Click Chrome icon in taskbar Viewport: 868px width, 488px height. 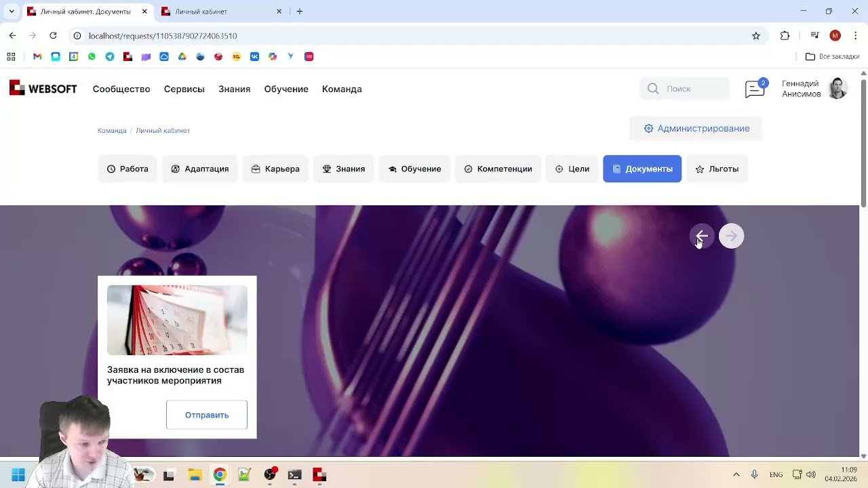pyautogui.click(x=220, y=475)
